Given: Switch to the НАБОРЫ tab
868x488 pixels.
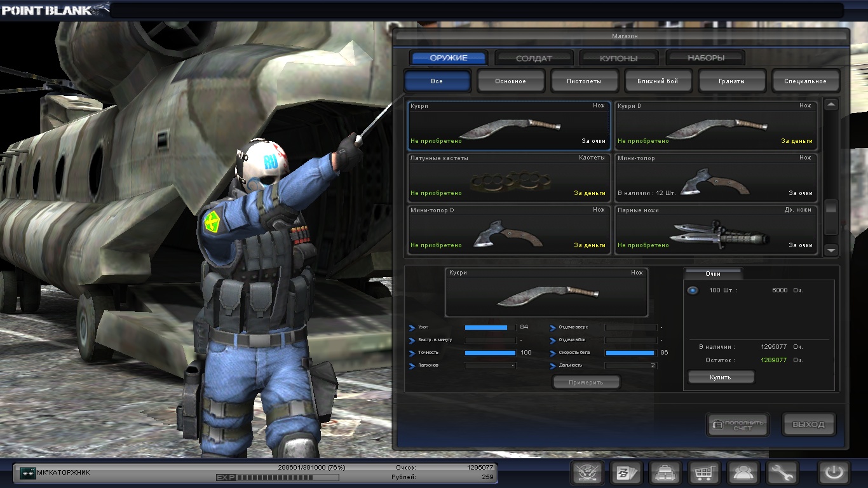Looking at the screenshot, I should (x=705, y=58).
